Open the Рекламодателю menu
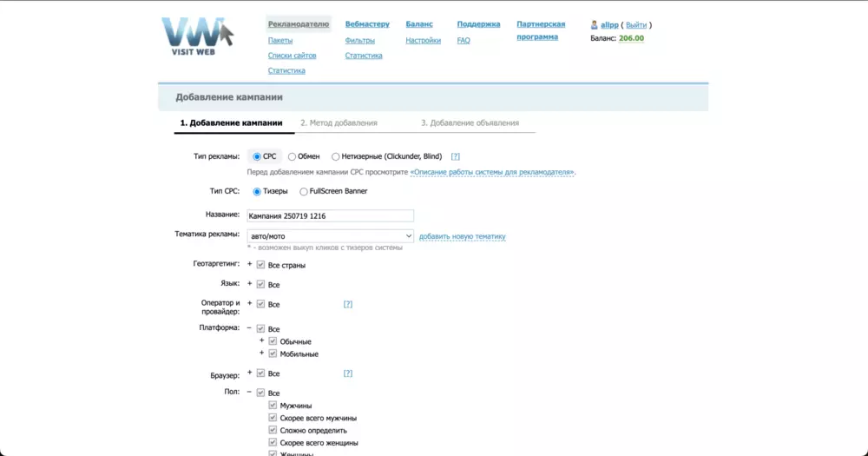The image size is (868, 456). (x=299, y=23)
